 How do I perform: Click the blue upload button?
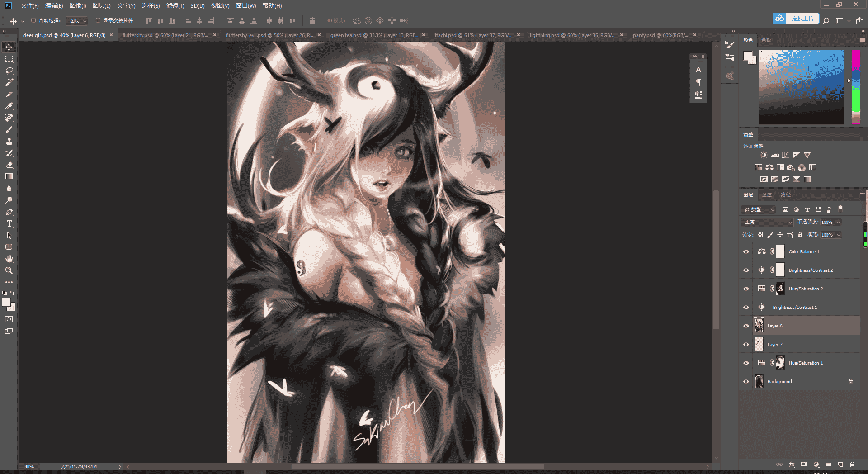[796, 19]
